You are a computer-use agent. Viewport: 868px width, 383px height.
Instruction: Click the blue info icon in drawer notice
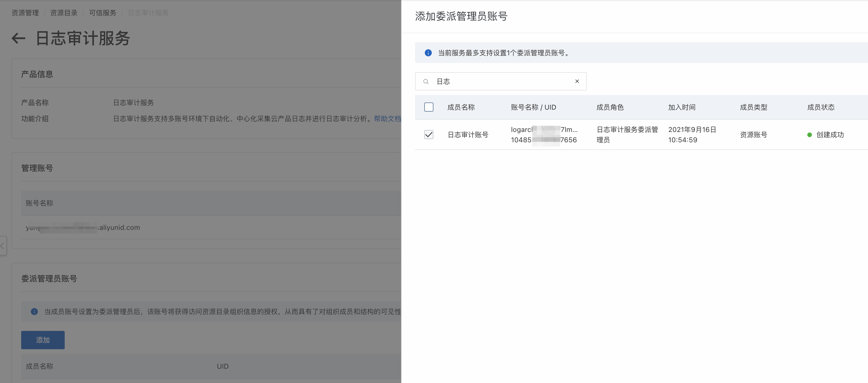click(428, 53)
